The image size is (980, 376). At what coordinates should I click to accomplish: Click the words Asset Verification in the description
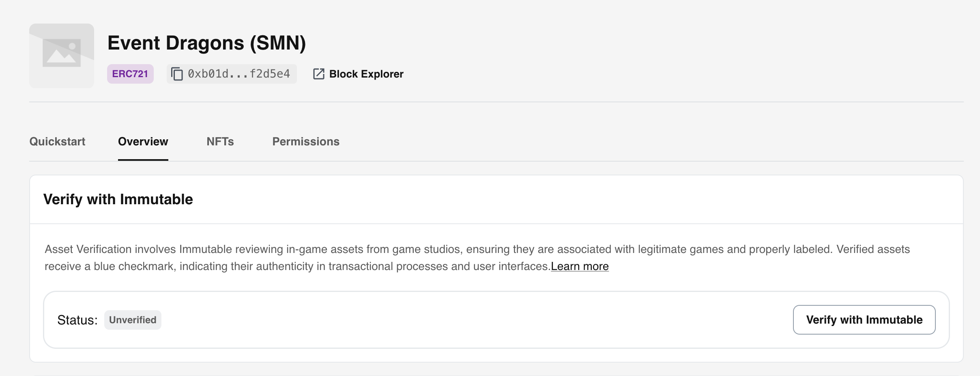[88, 249]
